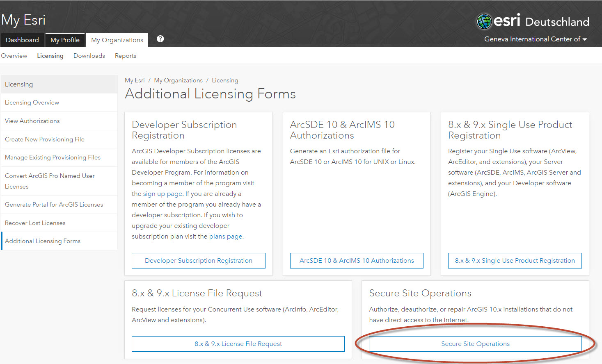This screenshot has height=364, width=602.
Task: Select View Authorizations in the sidebar
Action: pyautogui.click(x=32, y=121)
